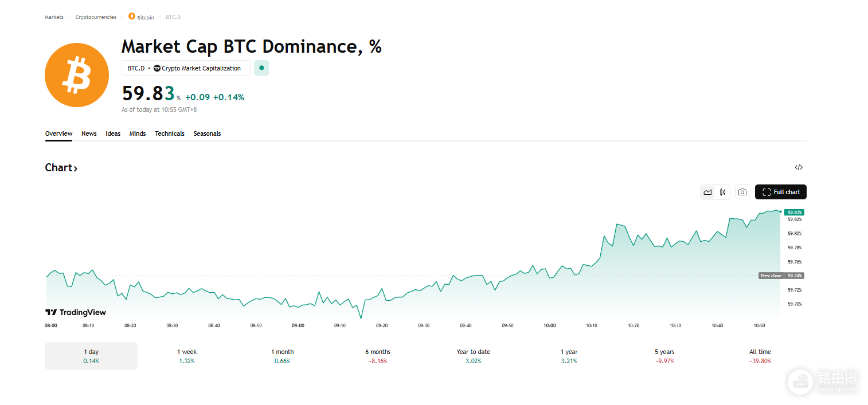This screenshot has width=868, height=405.
Task: Click the +0.09 +0.14% change text
Action: pyautogui.click(x=215, y=97)
